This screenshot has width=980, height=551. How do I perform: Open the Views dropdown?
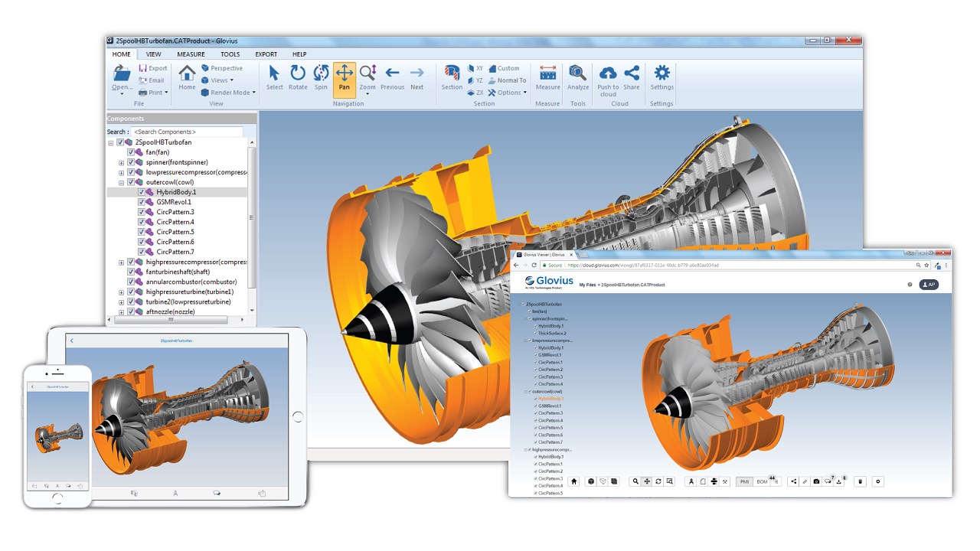coord(217,80)
